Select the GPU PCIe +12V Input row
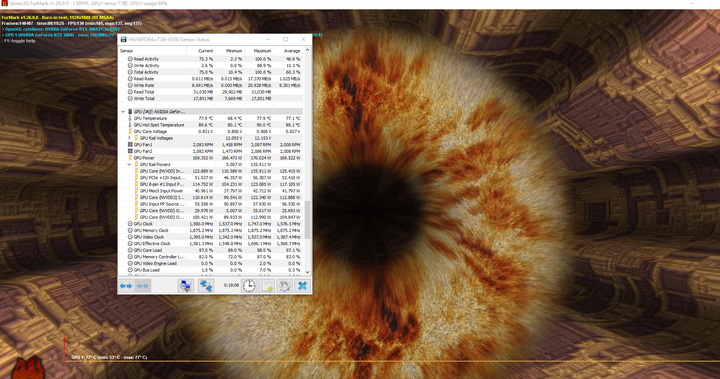The width and height of the screenshot is (720, 379). [211, 177]
